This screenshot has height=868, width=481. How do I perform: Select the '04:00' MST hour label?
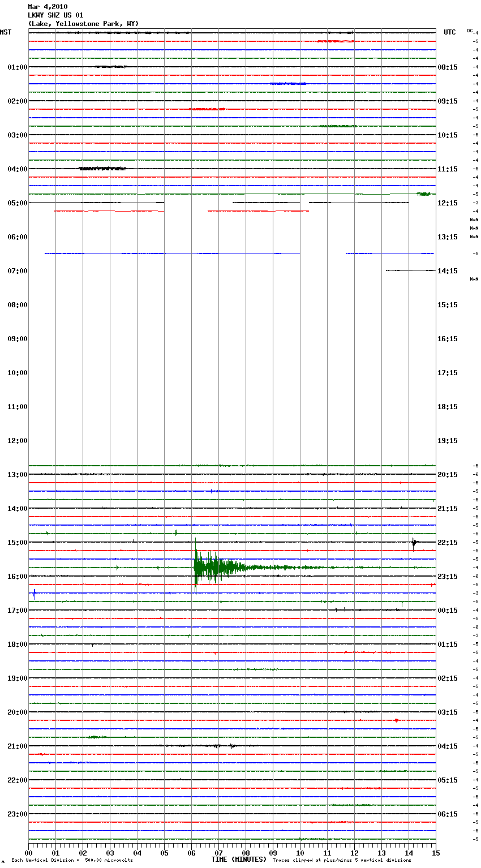18,169
